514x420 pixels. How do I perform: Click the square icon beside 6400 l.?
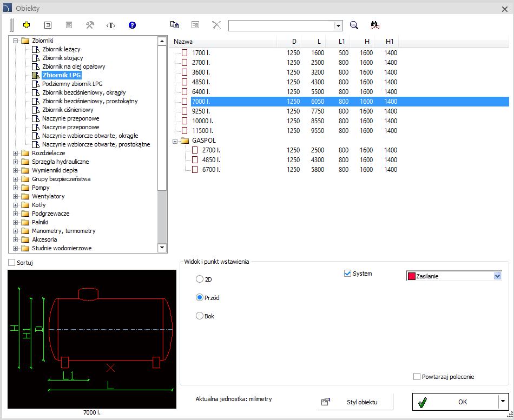click(x=185, y=92)
